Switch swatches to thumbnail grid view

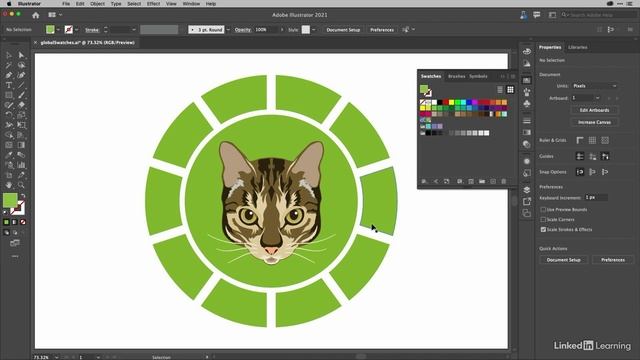tap(510, 90)
